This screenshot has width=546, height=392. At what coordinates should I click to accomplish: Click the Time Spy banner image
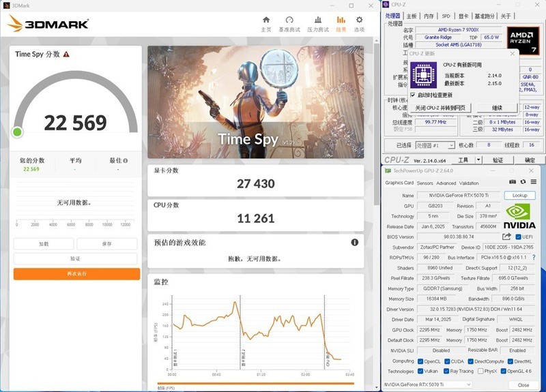pos(255,102)
